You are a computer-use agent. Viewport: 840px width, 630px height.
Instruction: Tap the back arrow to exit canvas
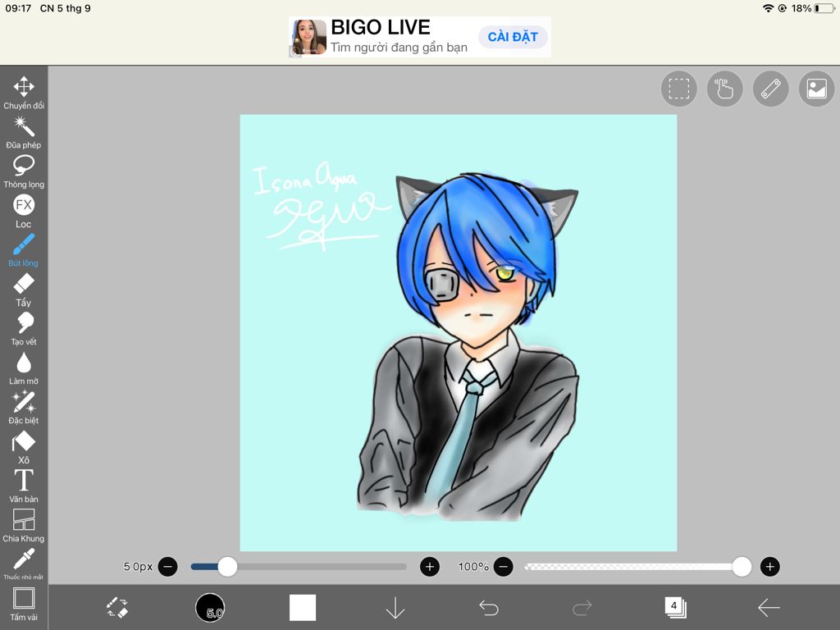coord(769,608)
